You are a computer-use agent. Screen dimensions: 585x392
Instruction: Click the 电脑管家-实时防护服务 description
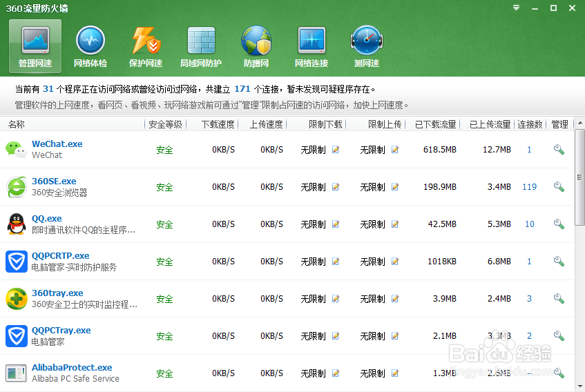point(74,267)
